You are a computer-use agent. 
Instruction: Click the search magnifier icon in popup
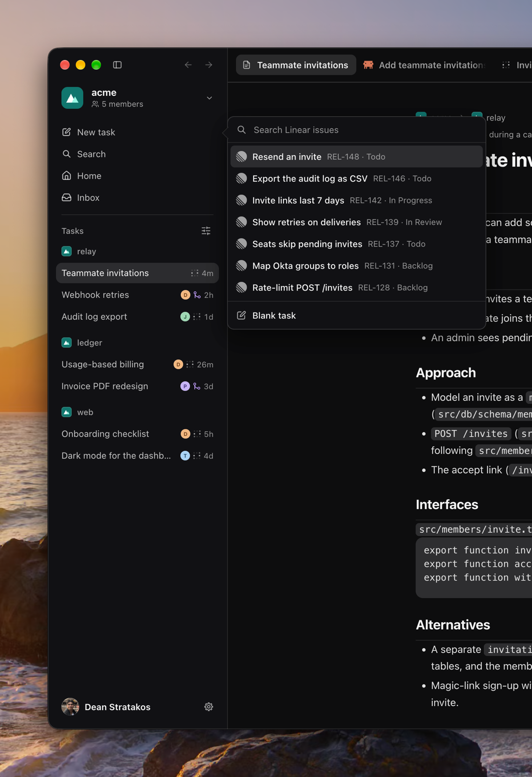241,130
